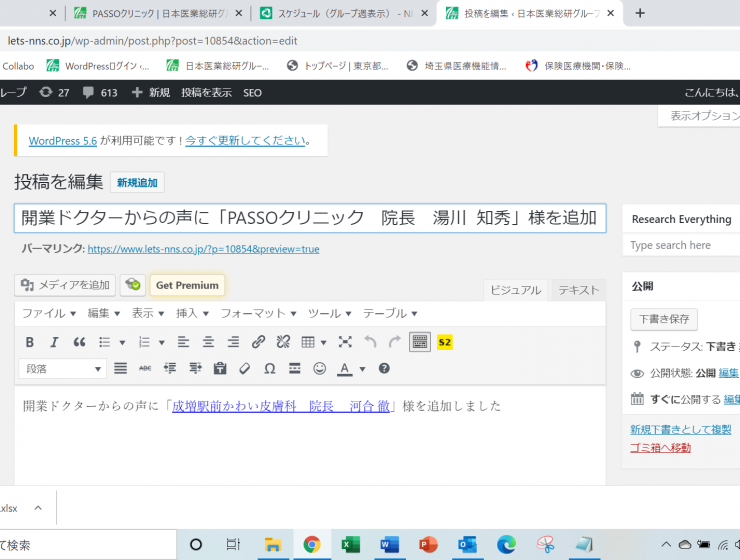Click the Get Premium button
This screenshot has width=740, height=560.
(x=187, y=285)
